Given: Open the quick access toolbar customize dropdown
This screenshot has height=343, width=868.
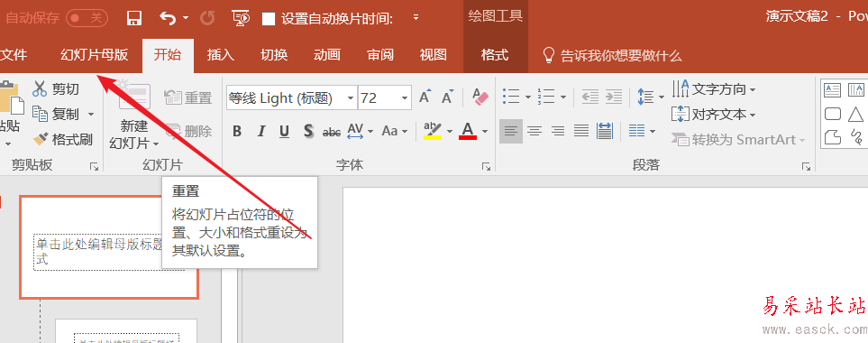Looking at the screenshot, I should point(416,18).
